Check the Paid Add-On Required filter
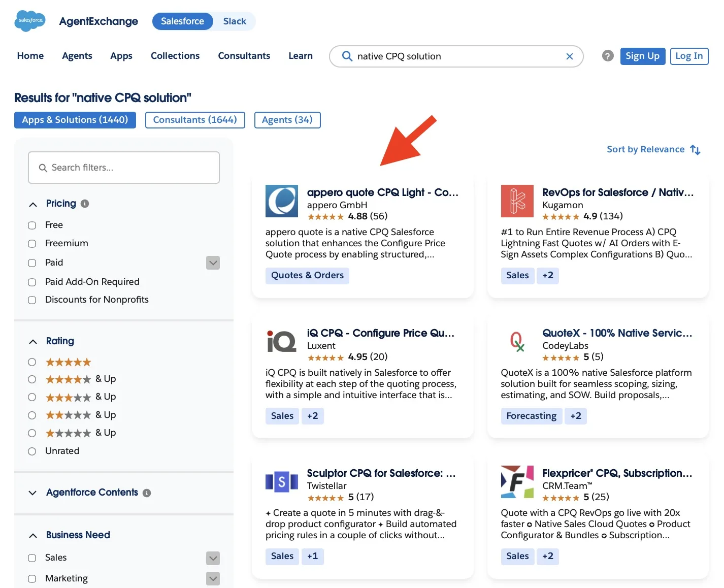The height and width of the screenshot is (588, 724). pyautogui.click(x=32, y=282)
